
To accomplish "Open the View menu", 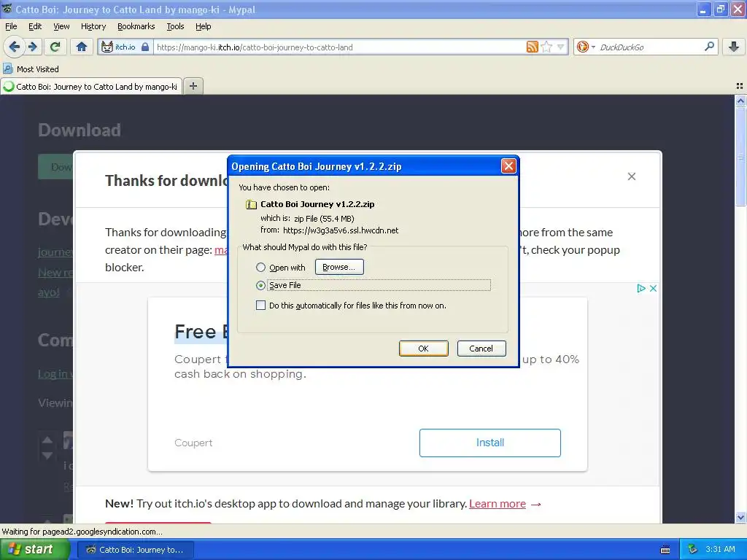I will tap(61, 26).
